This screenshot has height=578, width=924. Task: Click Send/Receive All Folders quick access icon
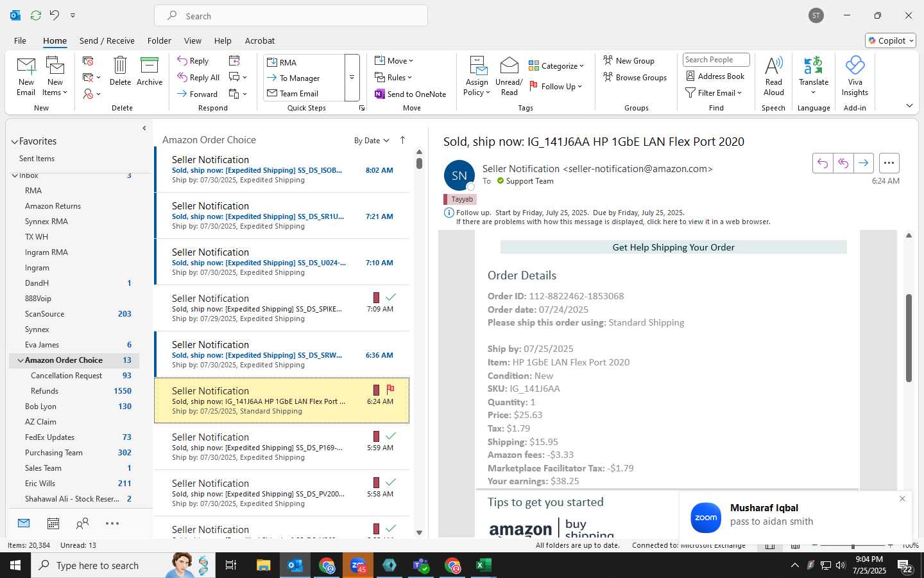pyautogui.click(x=36, y=15)
